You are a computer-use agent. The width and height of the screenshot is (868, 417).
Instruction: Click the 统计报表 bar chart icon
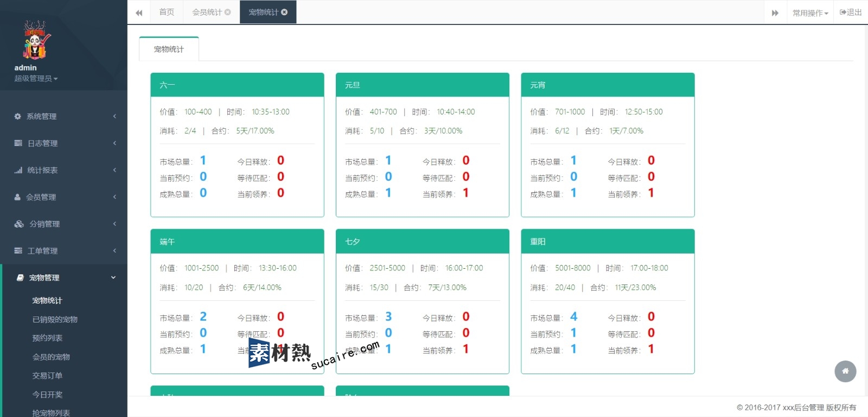point(18,170)
